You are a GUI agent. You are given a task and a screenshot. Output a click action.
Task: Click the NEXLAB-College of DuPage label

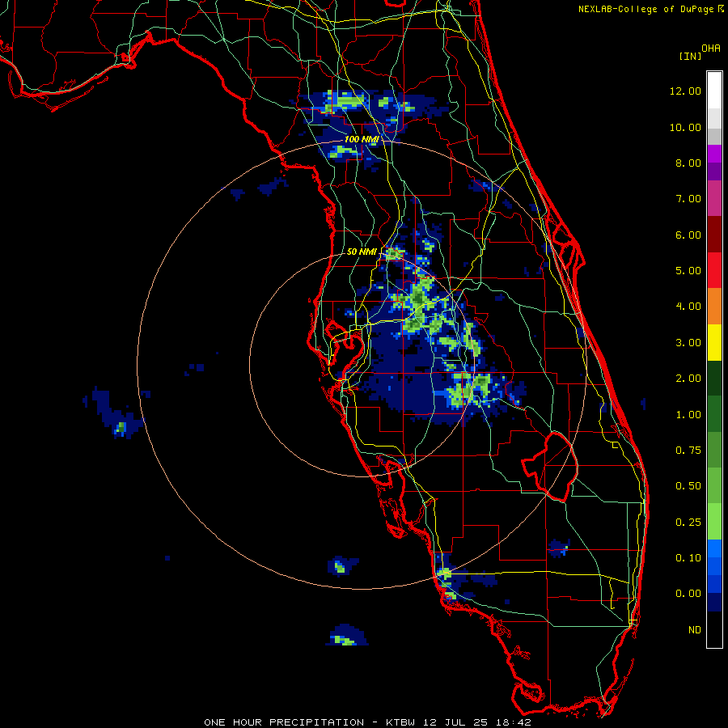point(645,9)
